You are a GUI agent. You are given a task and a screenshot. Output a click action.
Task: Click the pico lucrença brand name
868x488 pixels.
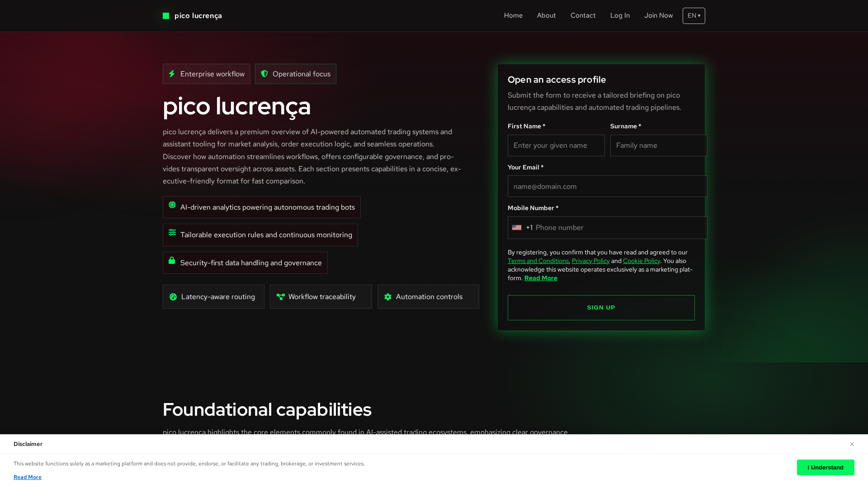[198, 16]
